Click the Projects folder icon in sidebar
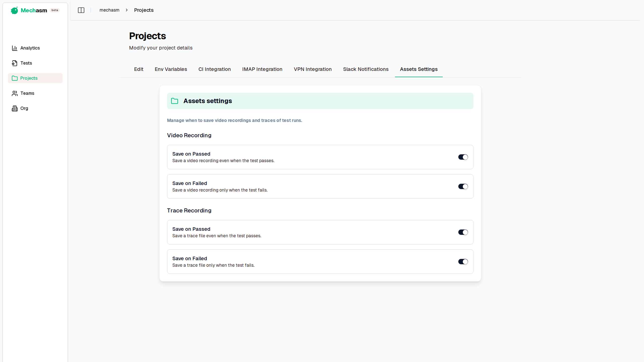 click(15, 78)
